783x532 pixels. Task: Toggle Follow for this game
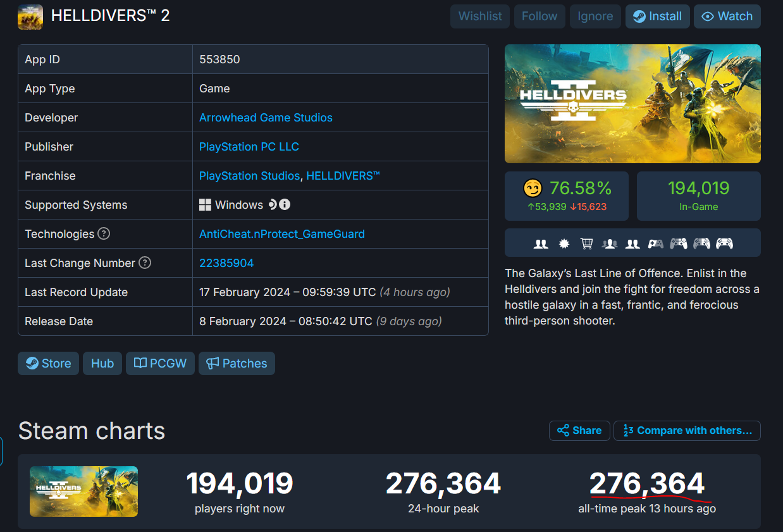(539, 16)
